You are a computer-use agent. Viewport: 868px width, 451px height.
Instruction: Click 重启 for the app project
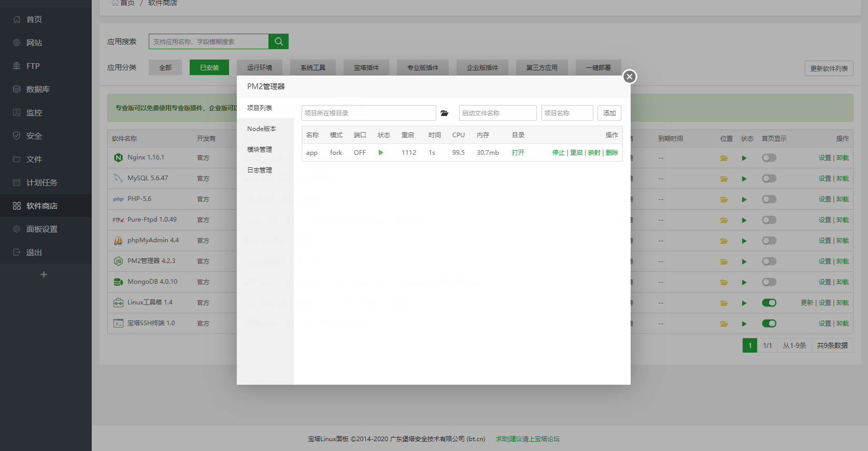(576, 152)
